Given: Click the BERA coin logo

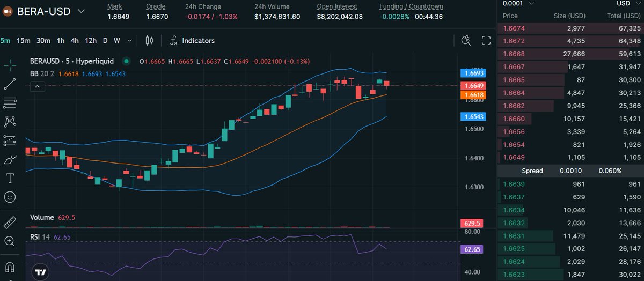Looking at the screenshot, I should pyautogui.click(x=9, y=11).
